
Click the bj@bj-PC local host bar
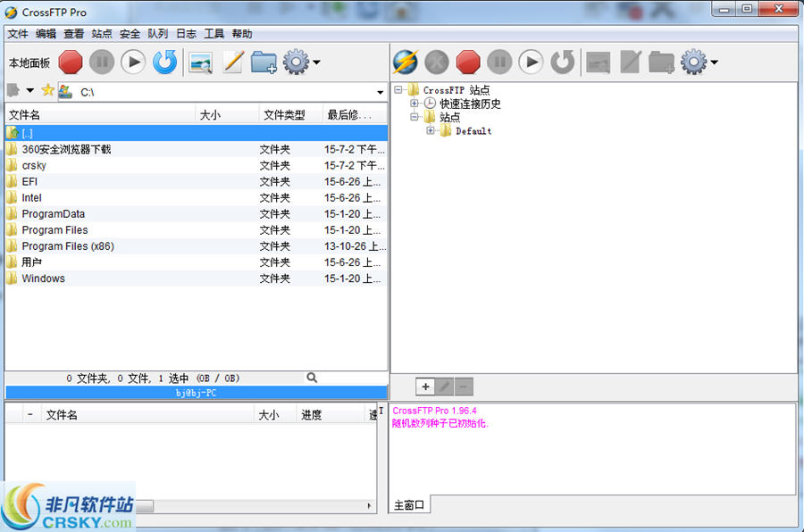coord(197,393)
